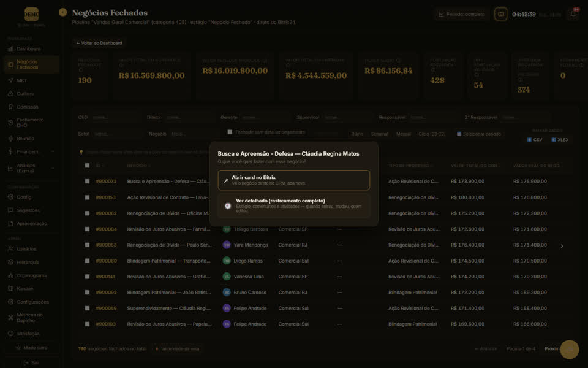This screenshot has width=588, height=368.
Task: Click 'Voltar ao Dashboard' link
Action: (99, 43)
